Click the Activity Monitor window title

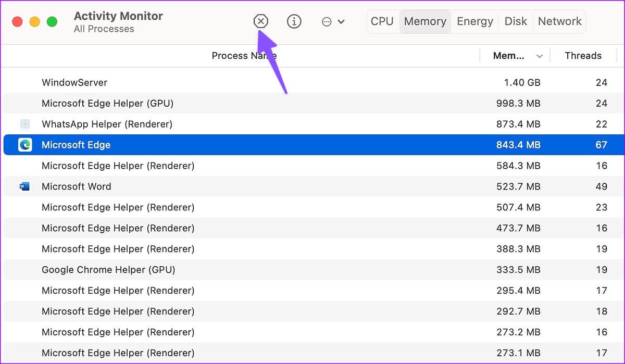pyautogui.click(x=118, y=16)
